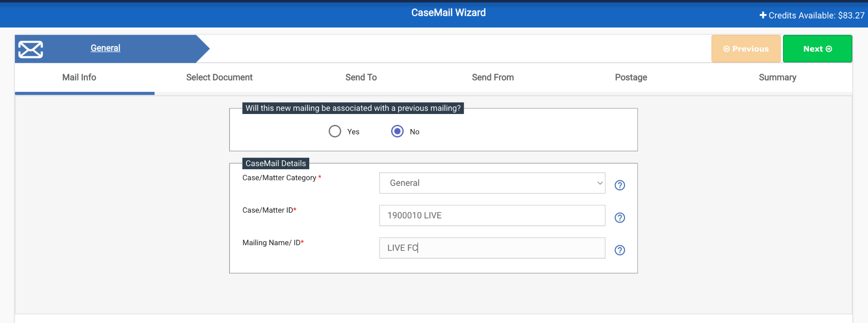Click the CaseMail envelope icon
The height and width of the screenshot is (323, 868).
click(31, 49)
